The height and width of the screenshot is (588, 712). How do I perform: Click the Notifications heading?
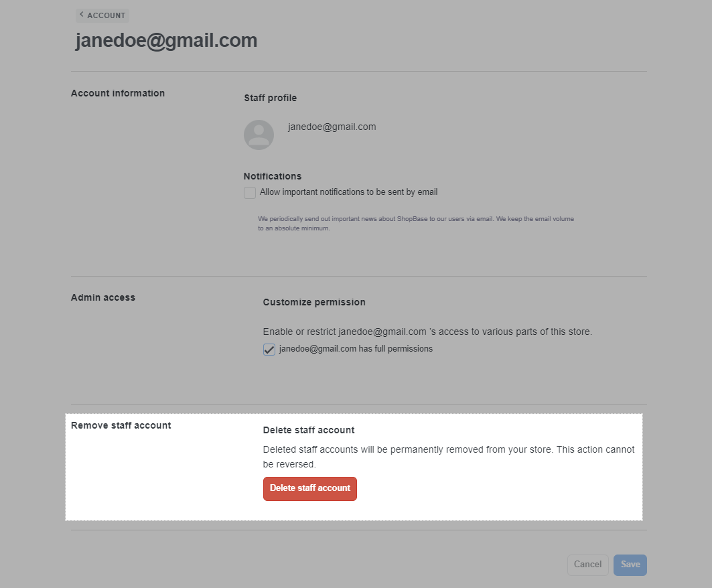coord(273,176)
